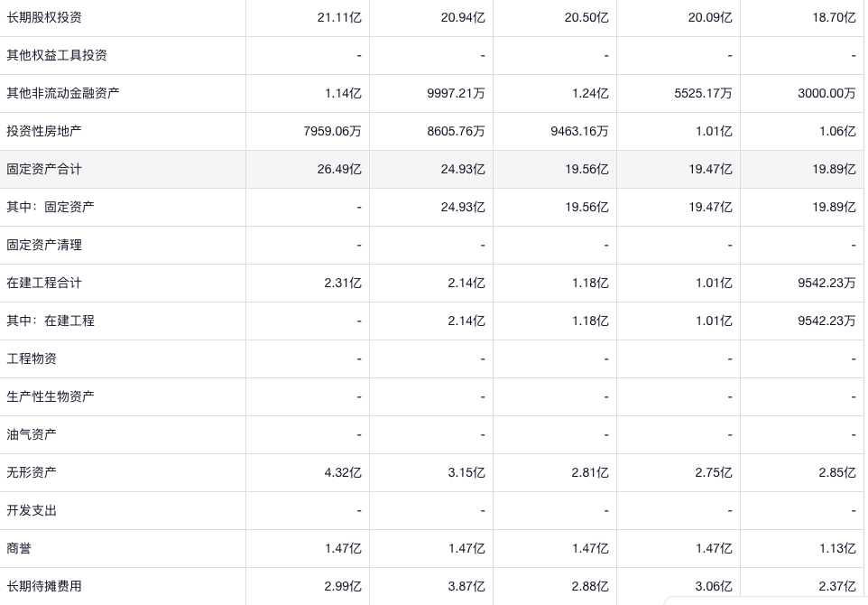The width and height of the screenshot is (868, 605).
Task: Click the 其他非流动金融资产 row label
Action: 63,93
